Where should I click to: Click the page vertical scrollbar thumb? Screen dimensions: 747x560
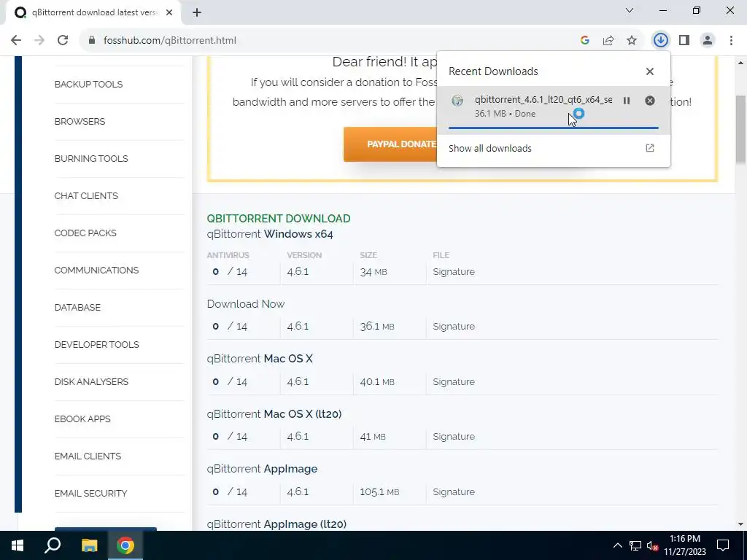point(741,128)
